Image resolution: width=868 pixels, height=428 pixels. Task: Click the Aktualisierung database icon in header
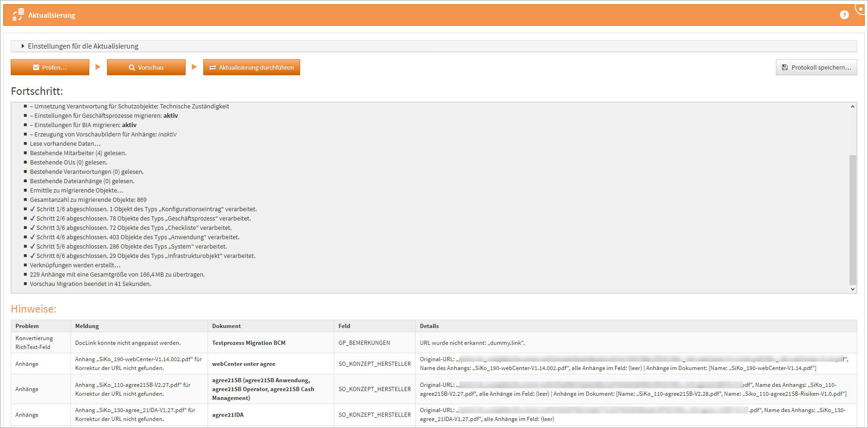pyautogui.click(x=18, y=15)
